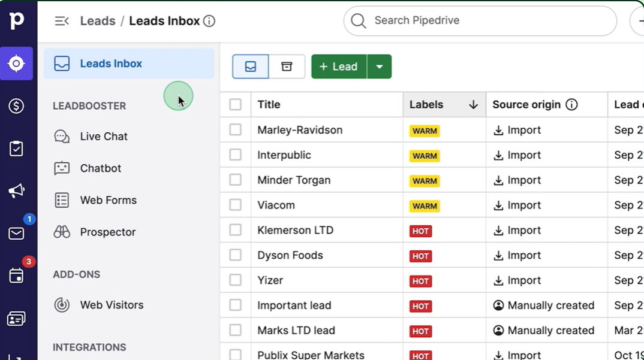Click the Title column header

point(327,105)
